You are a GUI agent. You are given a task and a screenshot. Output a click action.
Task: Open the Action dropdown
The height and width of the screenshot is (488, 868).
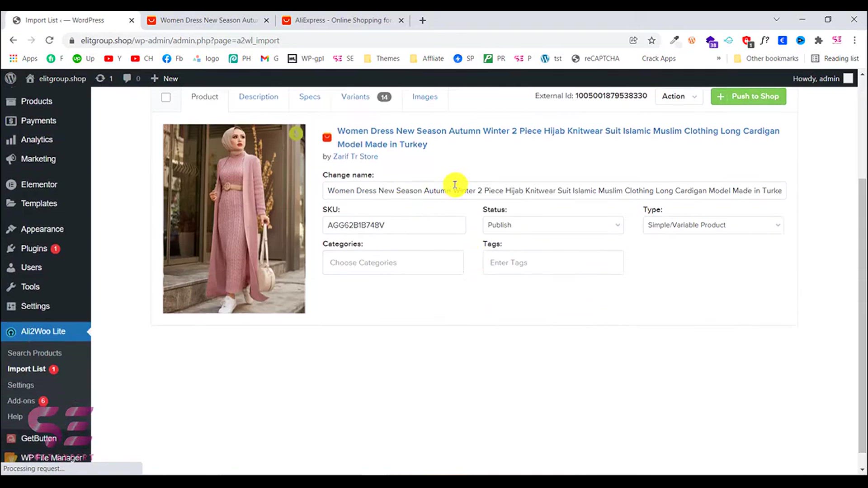click(679, 96)
